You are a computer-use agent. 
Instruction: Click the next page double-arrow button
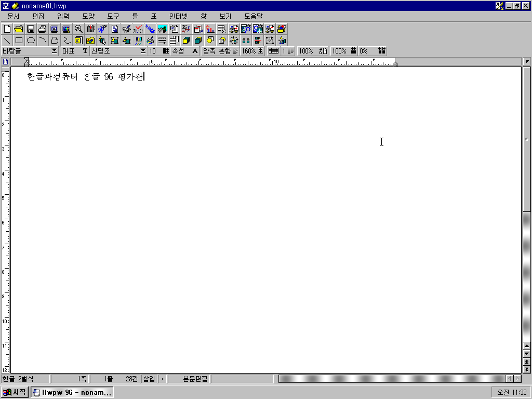(x=527, y=369)
